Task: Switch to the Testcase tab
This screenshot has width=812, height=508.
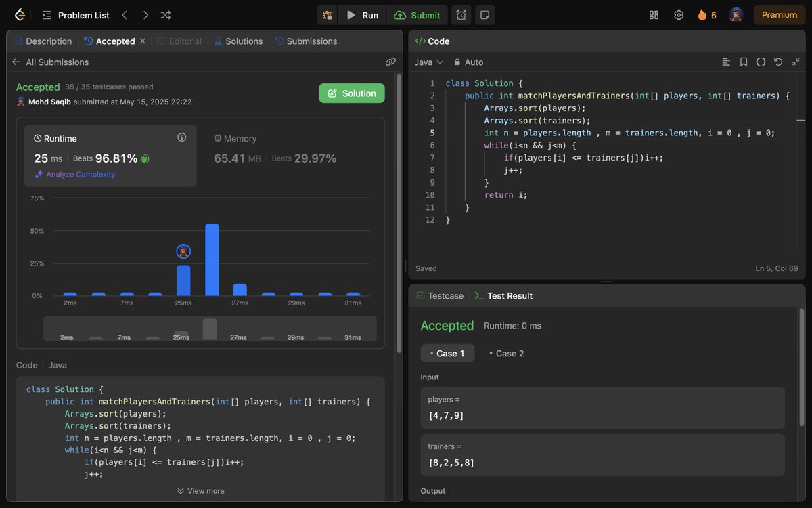Action: [440, 296]
